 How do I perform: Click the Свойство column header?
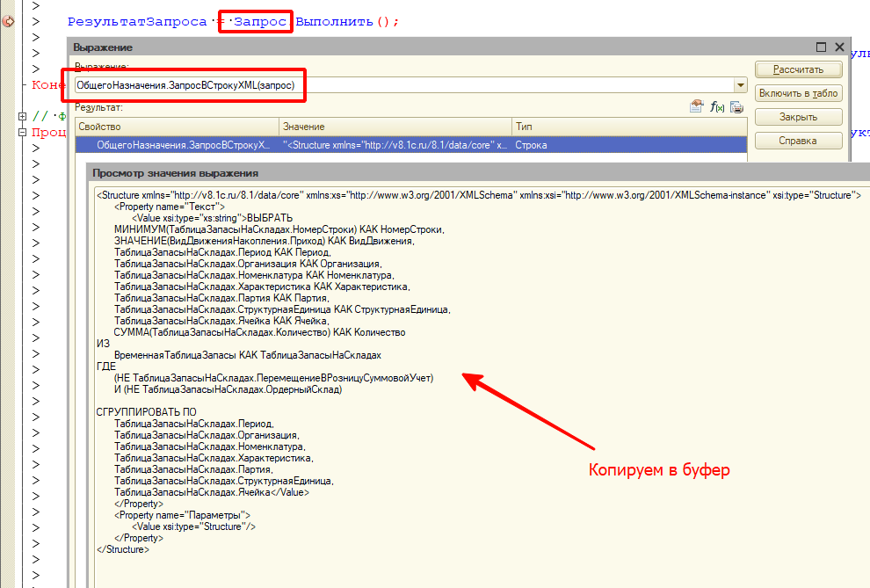click(177, 127)
